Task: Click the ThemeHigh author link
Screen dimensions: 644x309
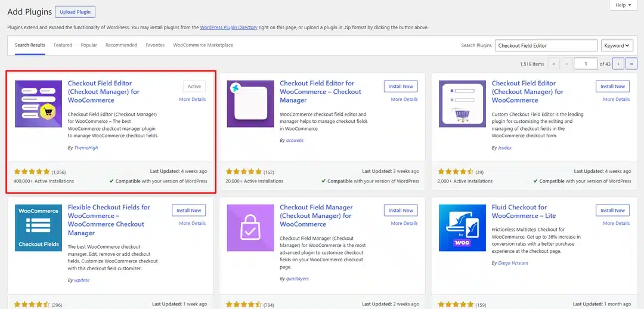Action: point(86,147)
